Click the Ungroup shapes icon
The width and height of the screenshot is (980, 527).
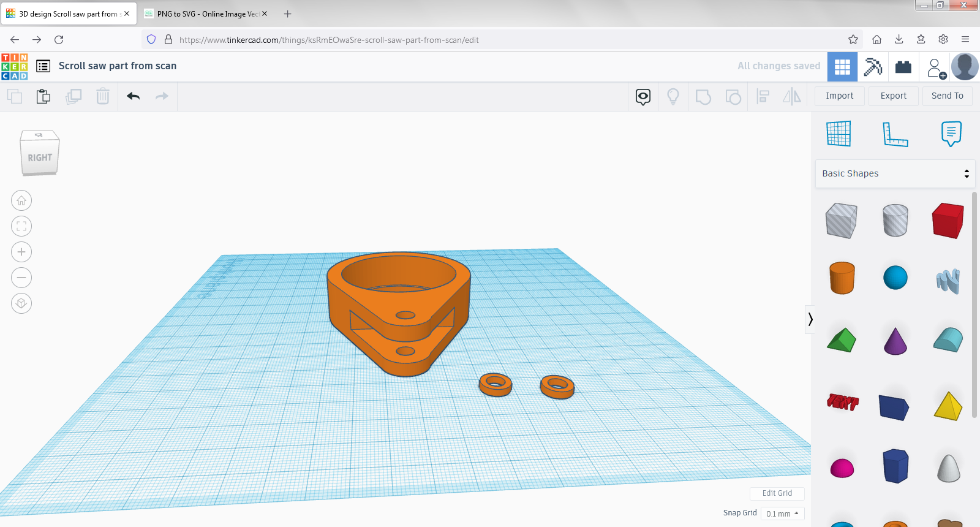coord(733,97)
